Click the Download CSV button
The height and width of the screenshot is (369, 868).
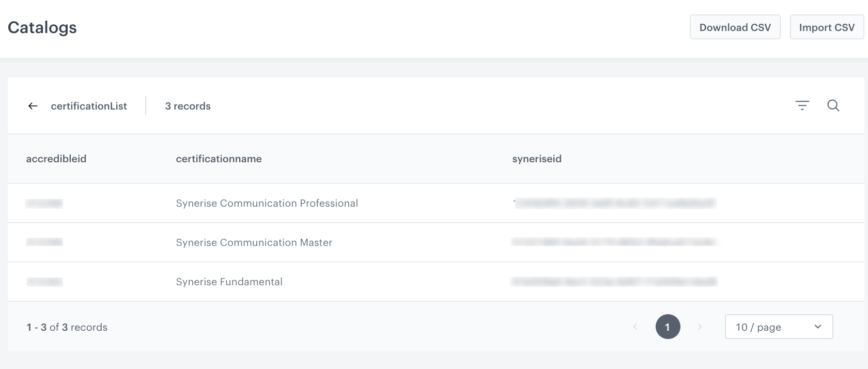click(x=735, y=27)
